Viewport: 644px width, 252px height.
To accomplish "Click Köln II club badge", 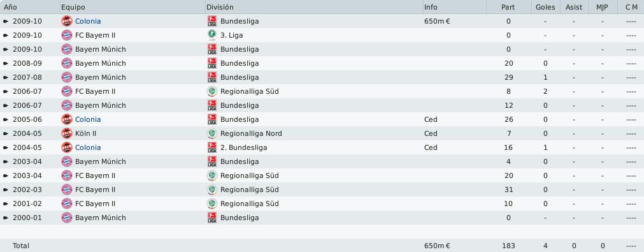I will [x=66, y=133].
